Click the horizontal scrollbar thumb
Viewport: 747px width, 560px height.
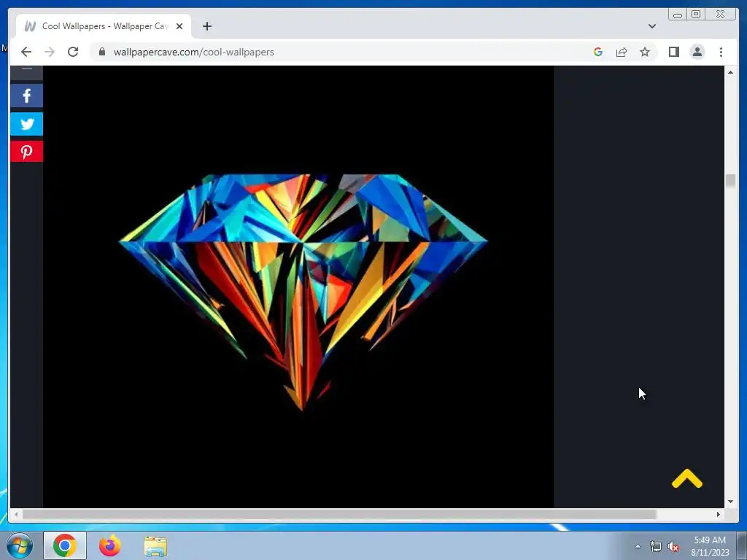339,514
